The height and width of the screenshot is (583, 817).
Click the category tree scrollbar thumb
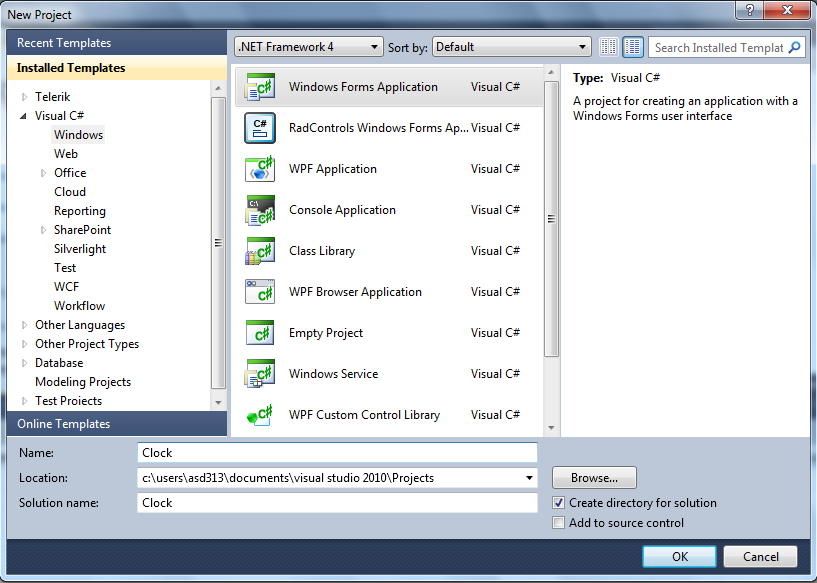[218, 243]
